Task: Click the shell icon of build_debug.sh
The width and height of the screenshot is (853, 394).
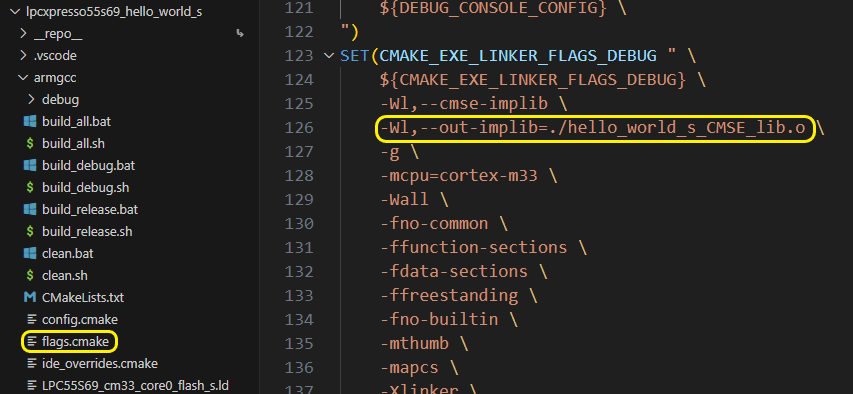Action: coord(30,187)
